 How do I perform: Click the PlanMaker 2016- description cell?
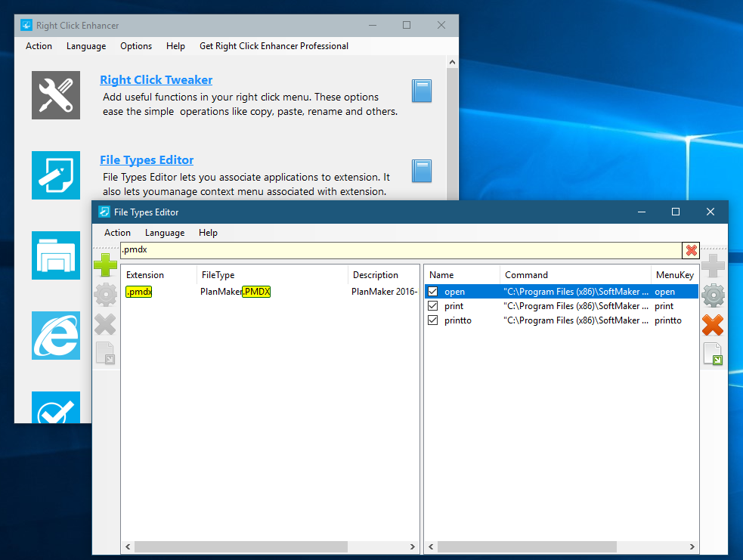[x=384, y=292]
